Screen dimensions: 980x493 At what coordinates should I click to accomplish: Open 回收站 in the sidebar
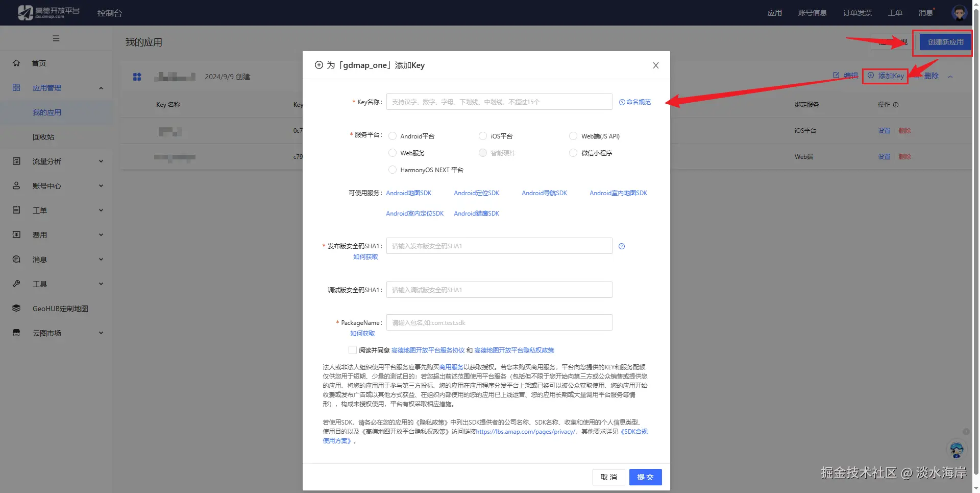[x=43, y=137]
